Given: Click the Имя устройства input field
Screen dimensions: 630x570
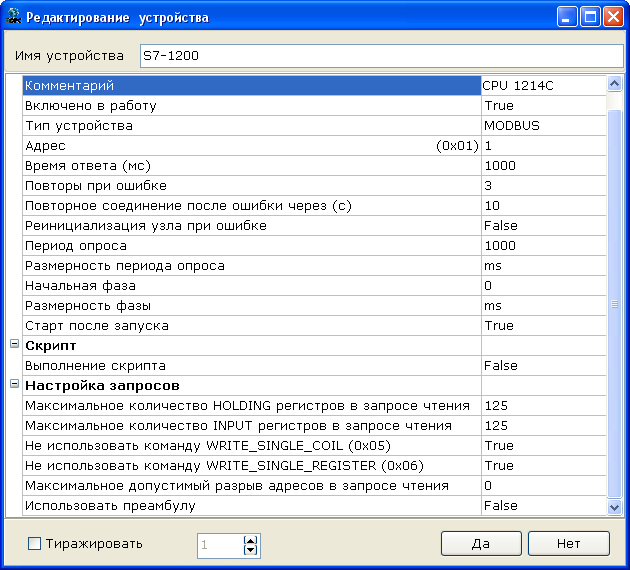Looking at the screenshot, I should click(x=382, y=56).
